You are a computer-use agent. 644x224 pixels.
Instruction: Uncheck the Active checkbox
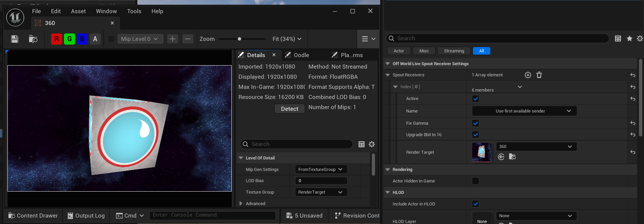(476, 99)
